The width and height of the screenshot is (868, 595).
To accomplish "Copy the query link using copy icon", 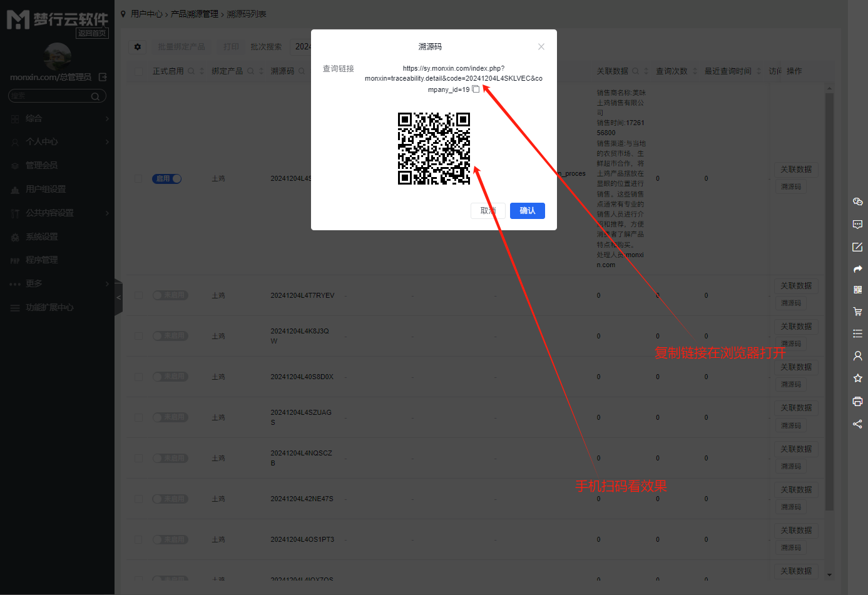I will click(x=476, y=89).
